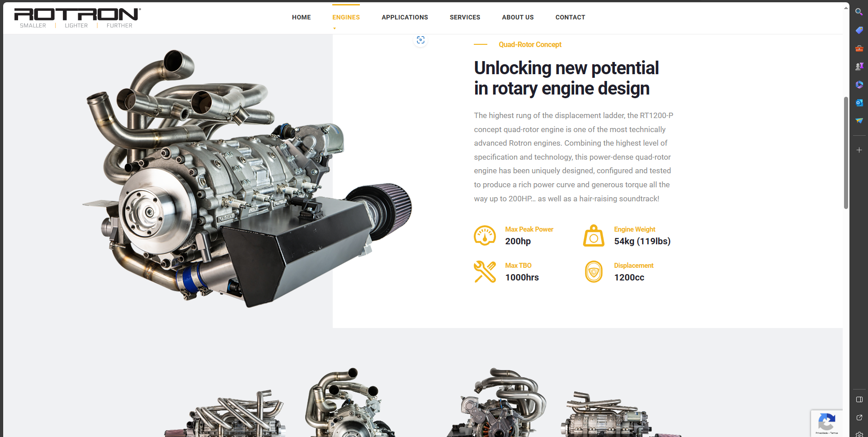Click the visual search icon above engine image
868x437 pixels.
420,40
